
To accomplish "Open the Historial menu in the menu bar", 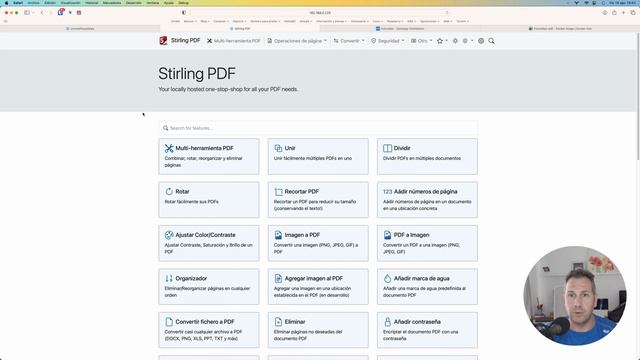I will pos(91,3).
